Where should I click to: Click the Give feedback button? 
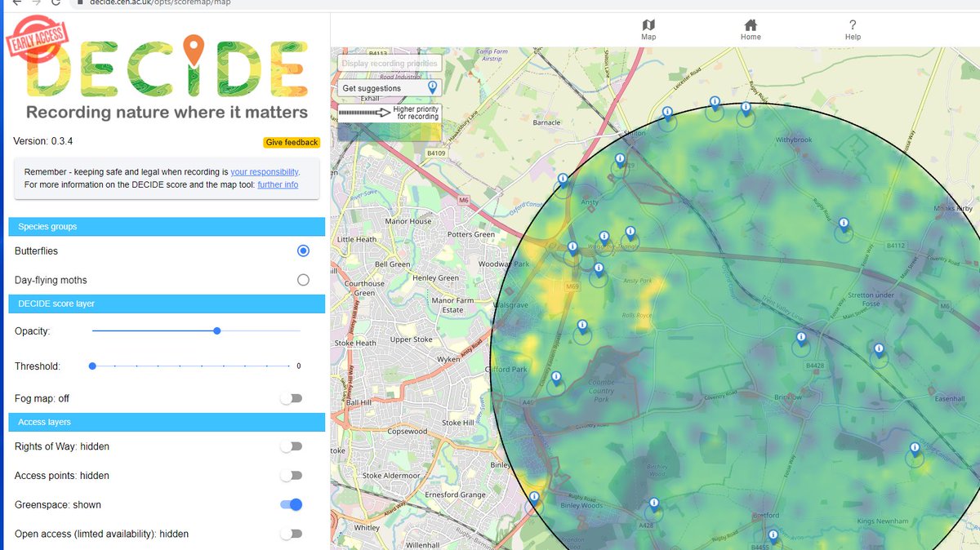point(292,143)
